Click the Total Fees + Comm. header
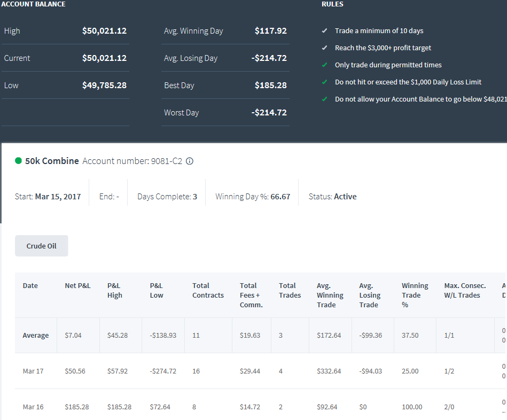Viewport: 507px width, 420px height. coord(251,295)
